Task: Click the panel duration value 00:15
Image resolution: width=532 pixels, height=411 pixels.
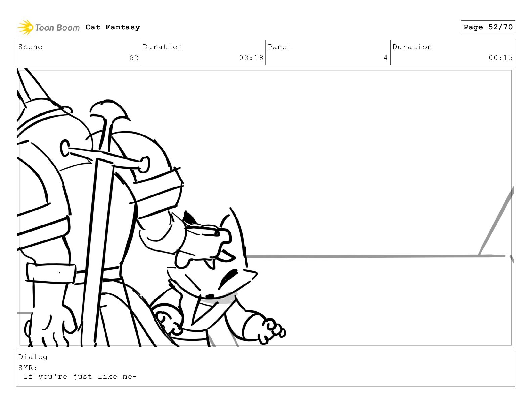Action: point(500,58)
